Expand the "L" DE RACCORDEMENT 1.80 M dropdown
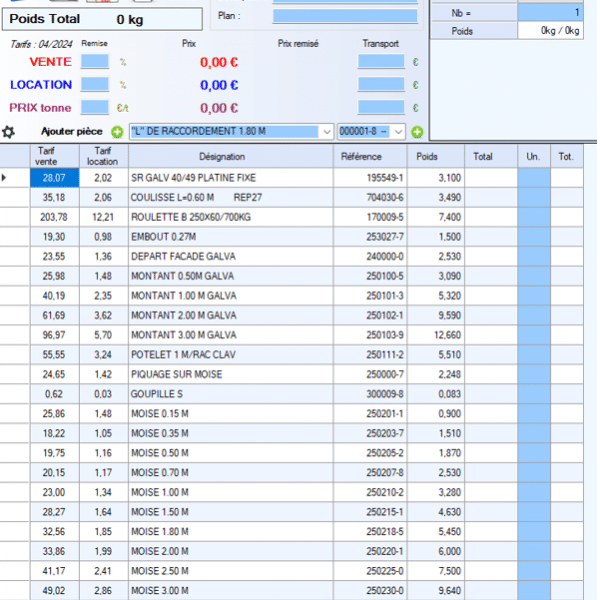Viewport: 600px width, 600px height. point(326,132)
